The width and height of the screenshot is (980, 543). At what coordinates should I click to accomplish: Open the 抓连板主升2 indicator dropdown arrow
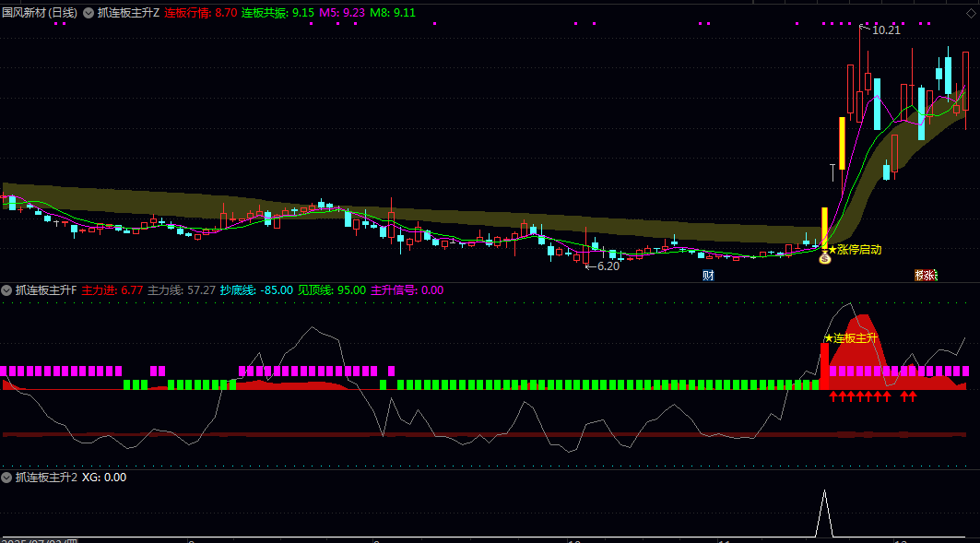pyautogui.click(x=6, y=478)
